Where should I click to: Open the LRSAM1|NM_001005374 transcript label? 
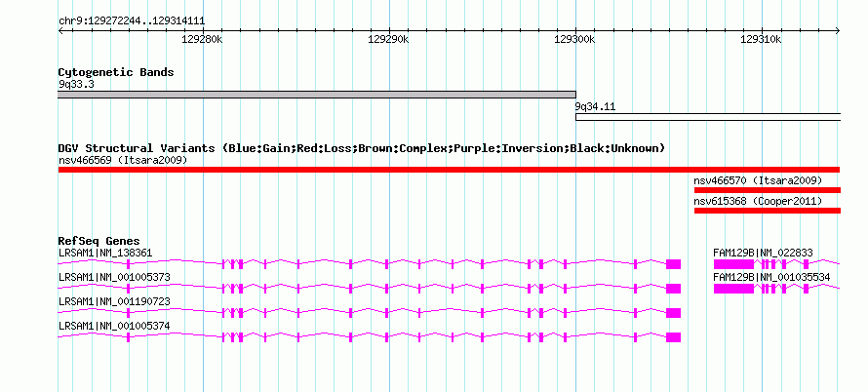(114, 326)
